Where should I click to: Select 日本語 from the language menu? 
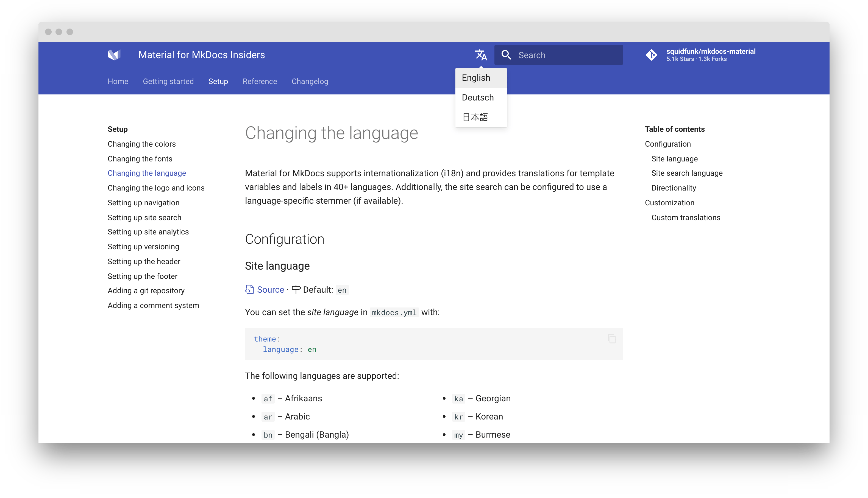481,117
